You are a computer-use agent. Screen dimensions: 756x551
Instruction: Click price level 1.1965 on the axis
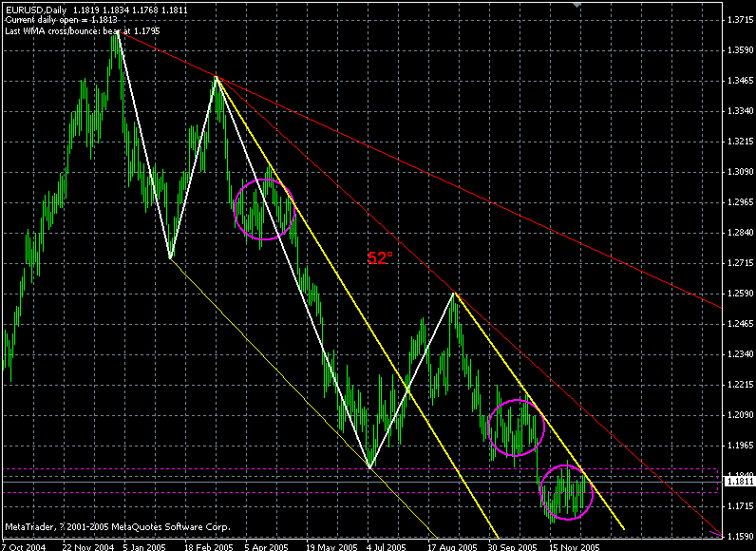coord(740,445)
